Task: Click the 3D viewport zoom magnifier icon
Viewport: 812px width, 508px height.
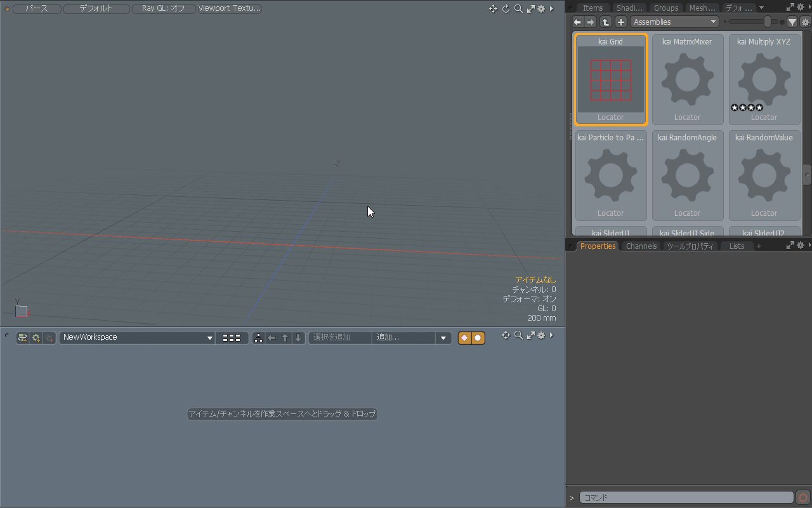Action: pos(518,8)
